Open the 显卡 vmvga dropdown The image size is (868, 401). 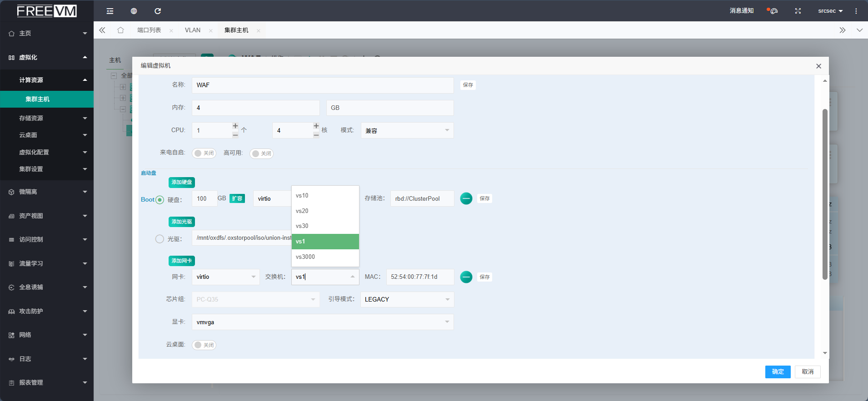pyautogui.click(x=322, y=322)
